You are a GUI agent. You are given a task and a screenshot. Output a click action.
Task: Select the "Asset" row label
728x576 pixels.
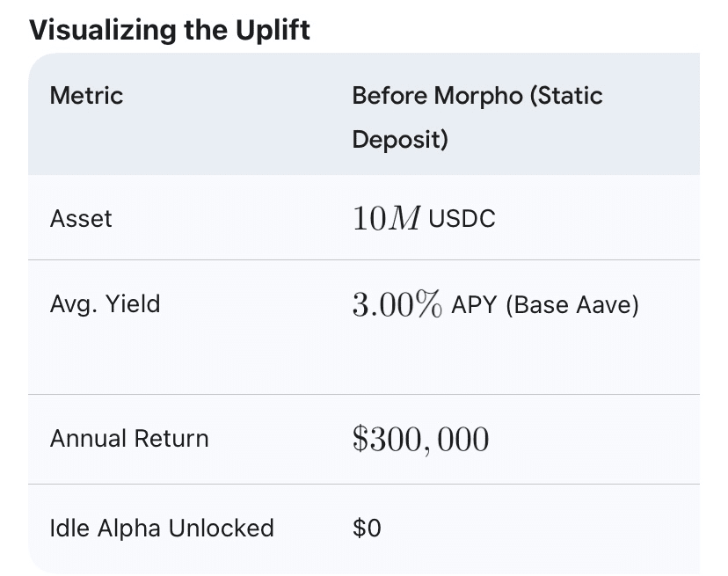click(81, 218)
